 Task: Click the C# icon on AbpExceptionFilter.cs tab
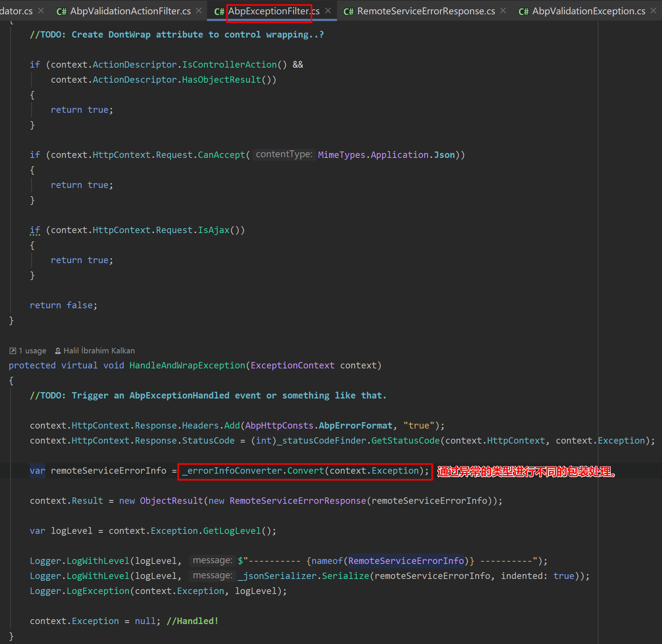point(219,11)
